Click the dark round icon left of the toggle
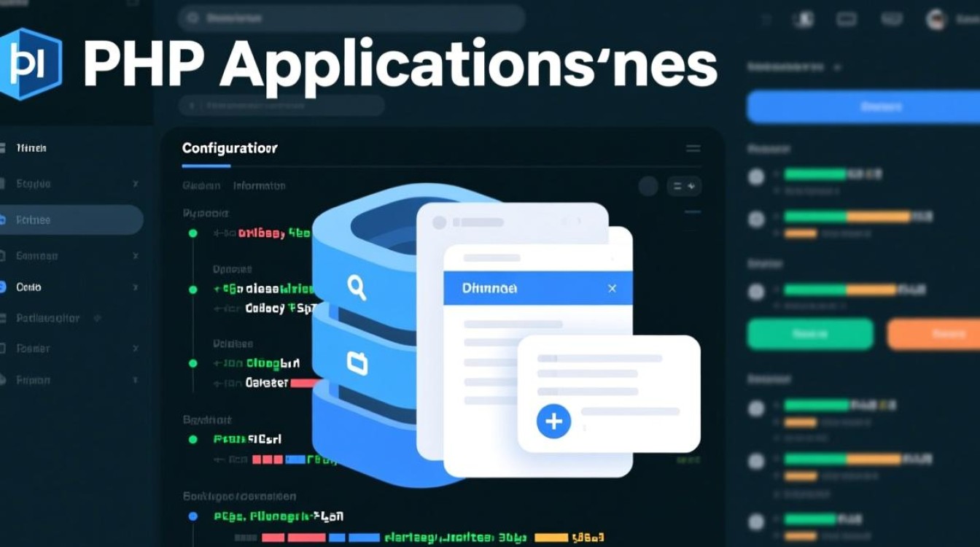Viewport: 980px width, 547px height. [648, 187]
